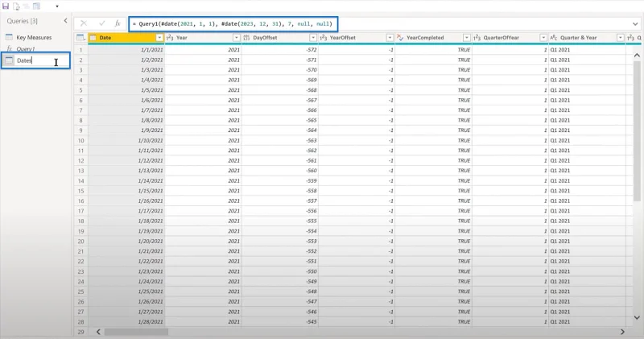
Task: Open the quick access toolbar customize arrow
Action: click(x=57, y=6)
